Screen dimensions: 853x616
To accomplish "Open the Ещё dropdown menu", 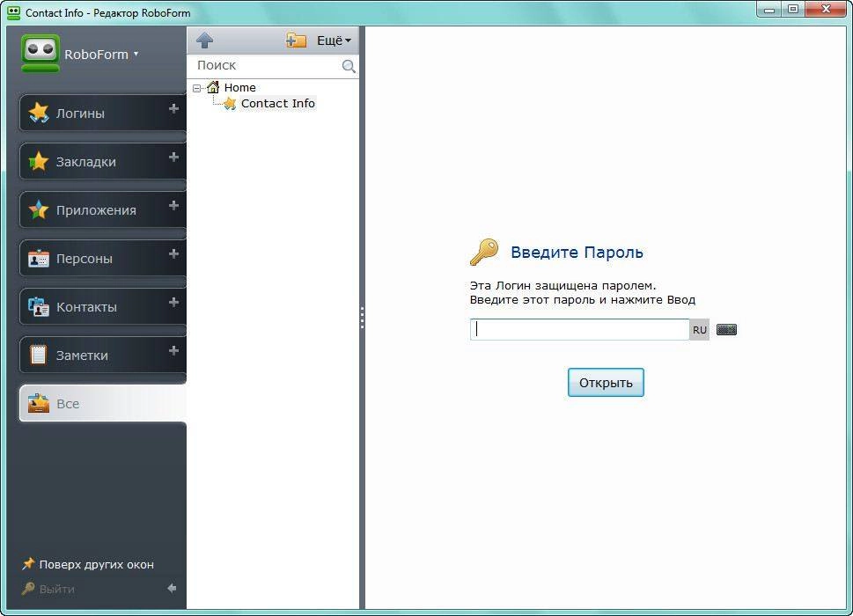I will pyautogui.click(x=334, y=40).
